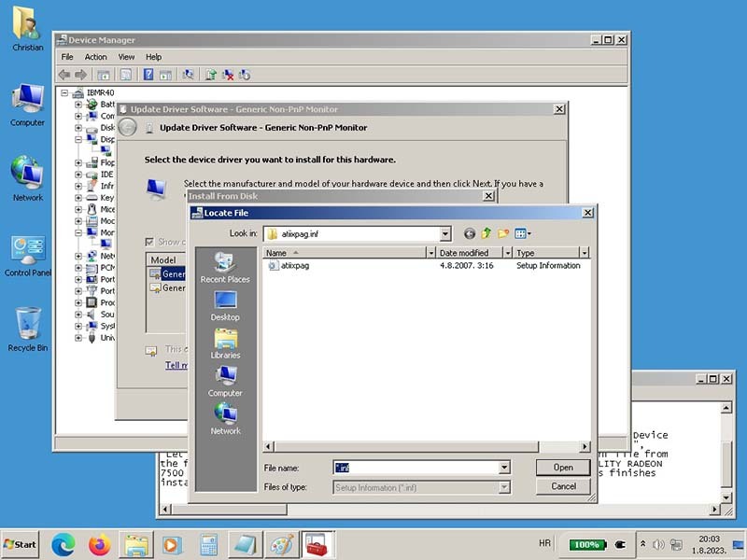Go to Libraries in the places bar
The height and width of the screenshot is (560, 747).
point(225,343)
